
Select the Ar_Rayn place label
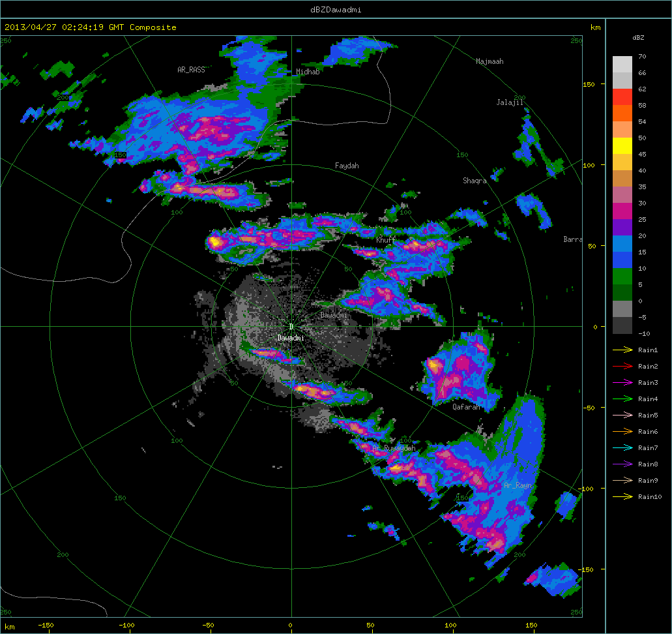tap(518, 485)
